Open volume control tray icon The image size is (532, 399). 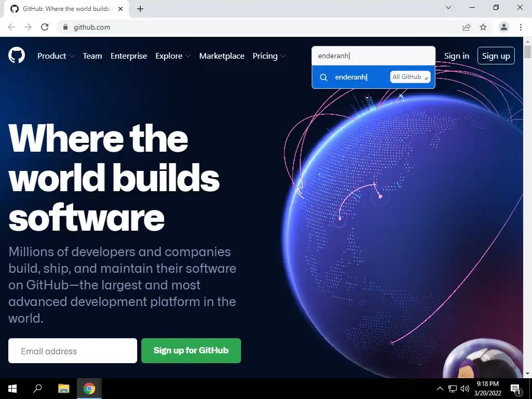[x=465, y=389]
